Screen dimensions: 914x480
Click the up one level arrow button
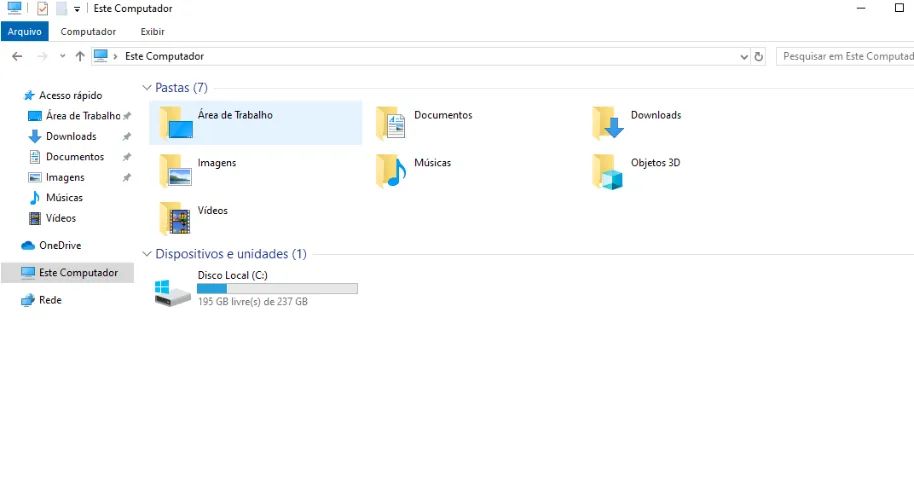pyautogui.click(x=80, y=57)
